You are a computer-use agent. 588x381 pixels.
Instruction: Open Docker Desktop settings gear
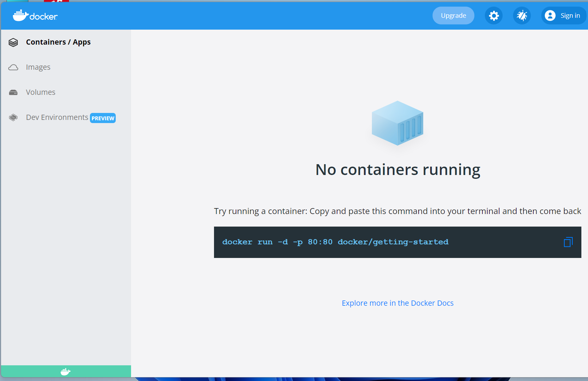pyautogui.click(x=494, y=15)
